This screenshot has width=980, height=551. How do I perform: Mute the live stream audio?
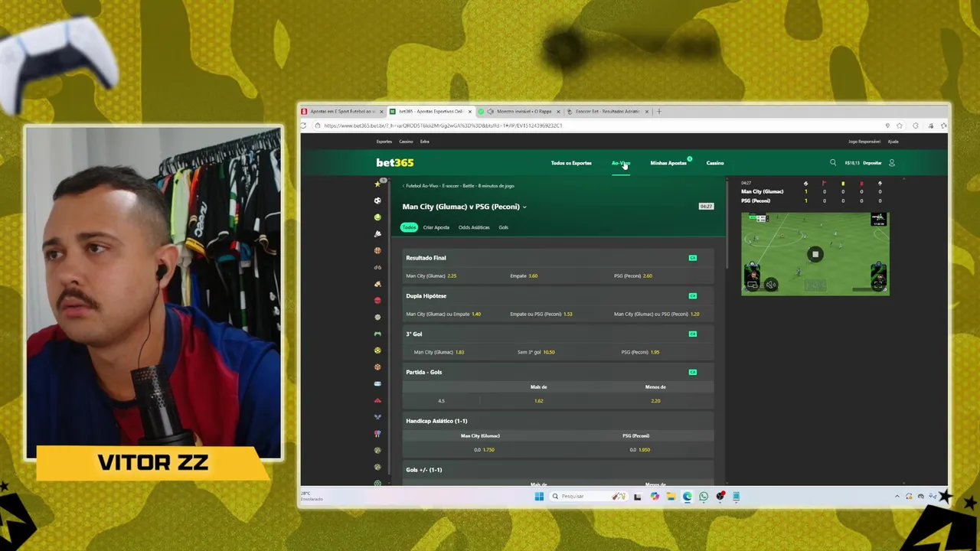[x=771, y=285]
